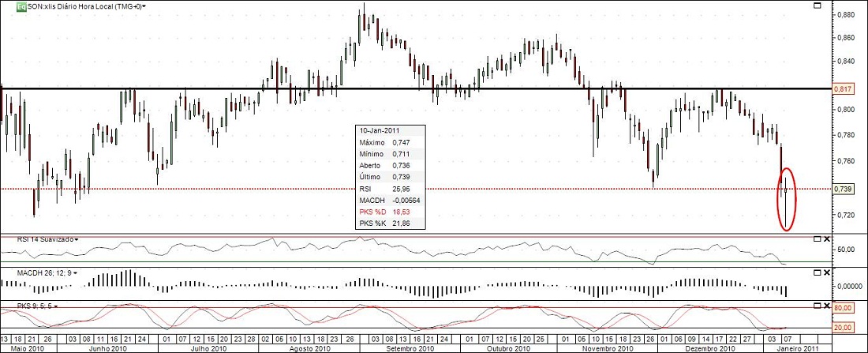Click the Mínimo 0,711 row
This screenshot has height=353, width=868.
[391, 154]
